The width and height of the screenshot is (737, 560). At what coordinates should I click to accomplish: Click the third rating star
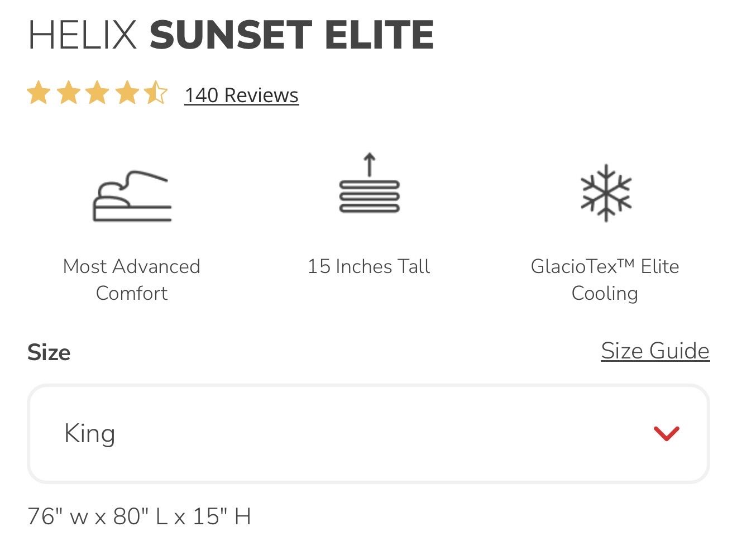click(98, 93)
